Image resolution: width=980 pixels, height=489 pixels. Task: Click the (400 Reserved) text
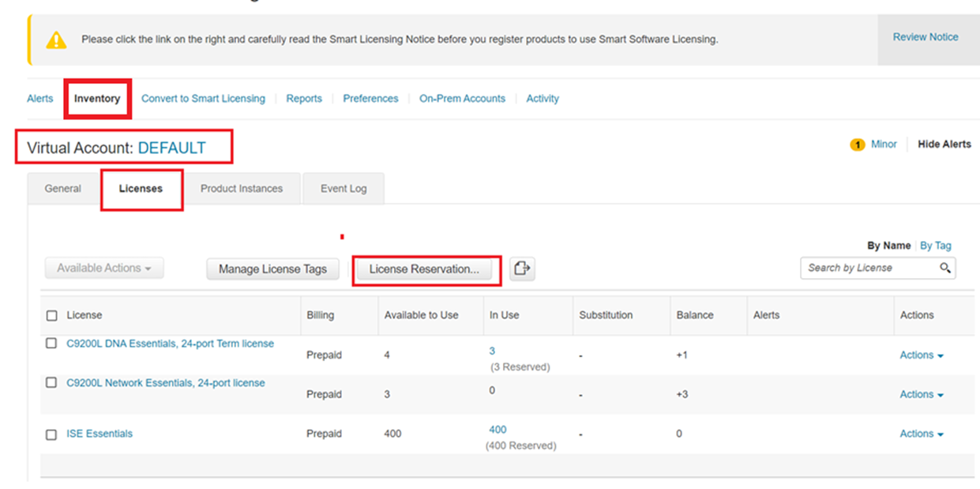coord(520,446)
